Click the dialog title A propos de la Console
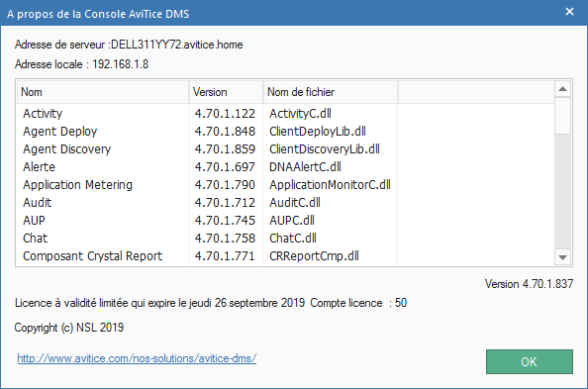The width and height of the screenshot is (588, 389). [x=98, y=14]
